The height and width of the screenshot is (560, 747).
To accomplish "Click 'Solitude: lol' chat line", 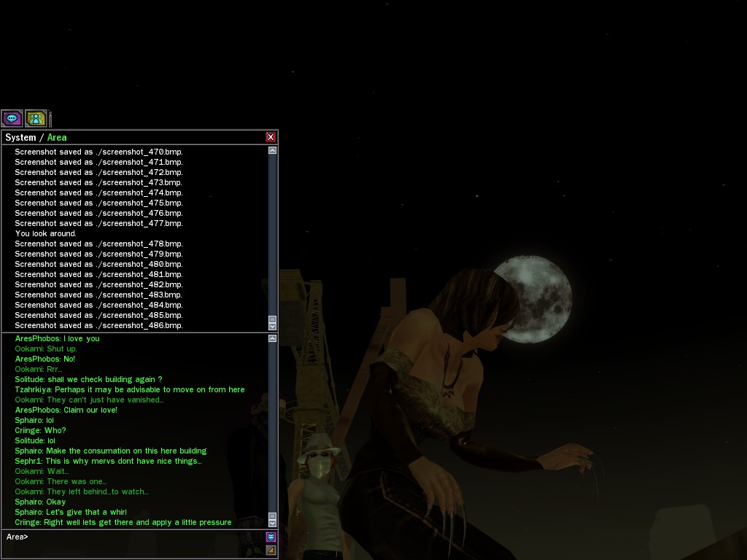I will (35, 441).
